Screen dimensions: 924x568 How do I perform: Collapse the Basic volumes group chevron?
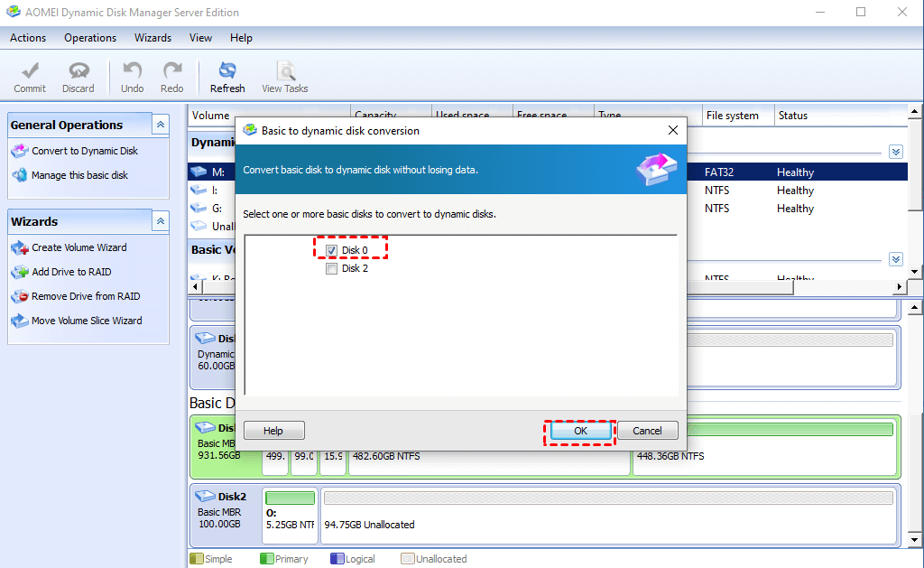pos(896,259)
